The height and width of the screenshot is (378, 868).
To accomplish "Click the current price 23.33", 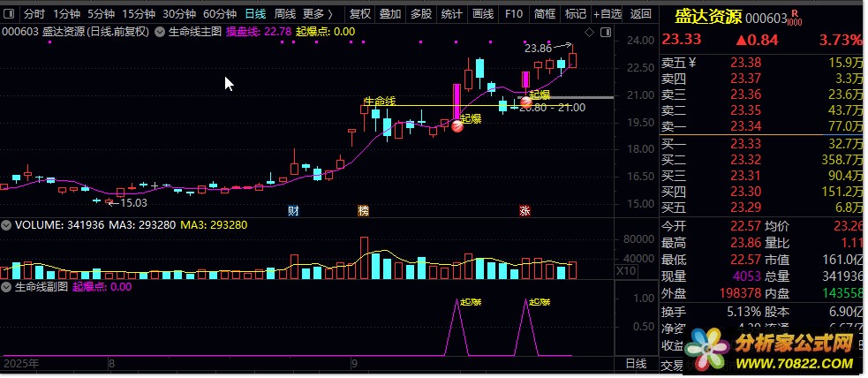I will pos(682,40).
